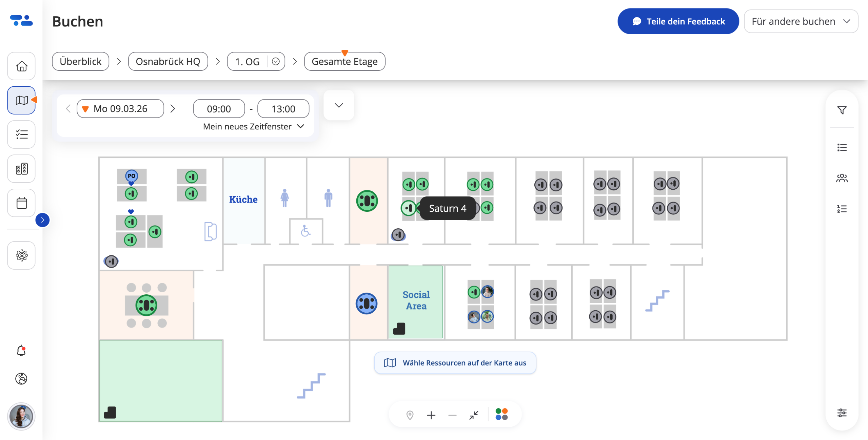The height and width of the screenshot is (440, 868).
Task: Open the 1. OG floor dropdown
Action: 276,61
